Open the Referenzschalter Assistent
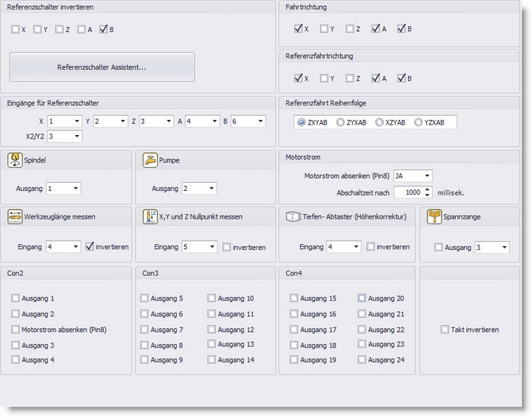The image size is (532, 417). pyautogui.click(x=102, y=67)
